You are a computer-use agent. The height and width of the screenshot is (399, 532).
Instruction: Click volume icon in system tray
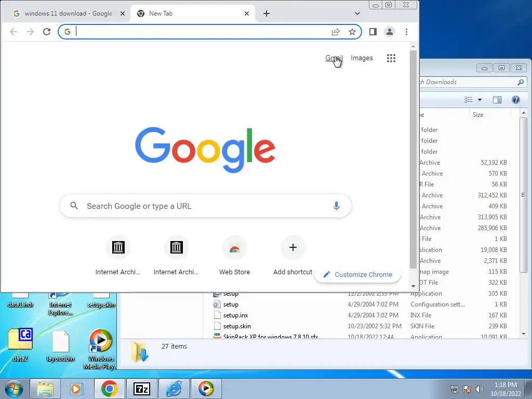[479, 389]
